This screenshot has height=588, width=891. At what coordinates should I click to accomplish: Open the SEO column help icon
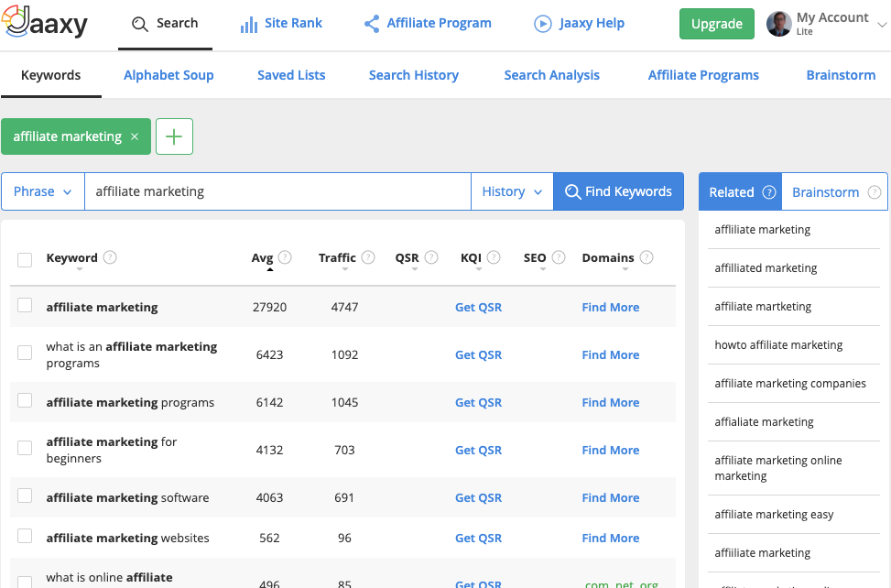tap(559, 257)
